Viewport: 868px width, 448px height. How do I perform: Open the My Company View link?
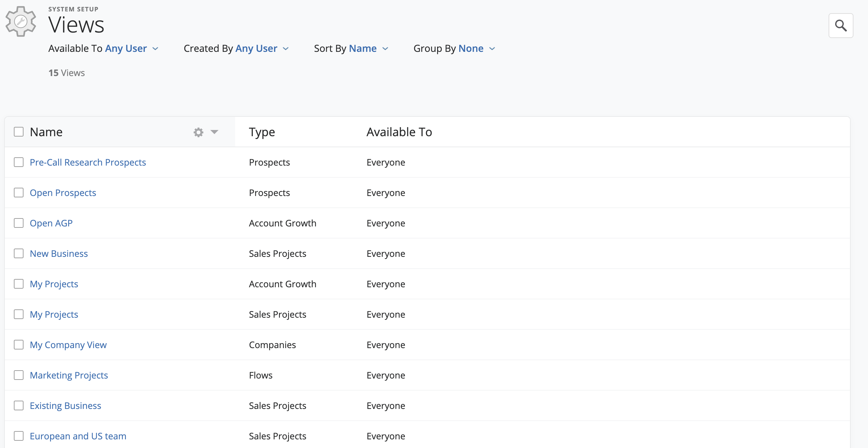(68, 345)
